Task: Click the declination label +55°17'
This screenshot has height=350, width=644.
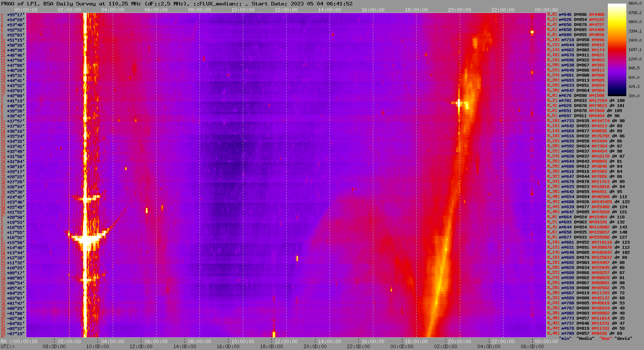Action: (x=16, y=15)
